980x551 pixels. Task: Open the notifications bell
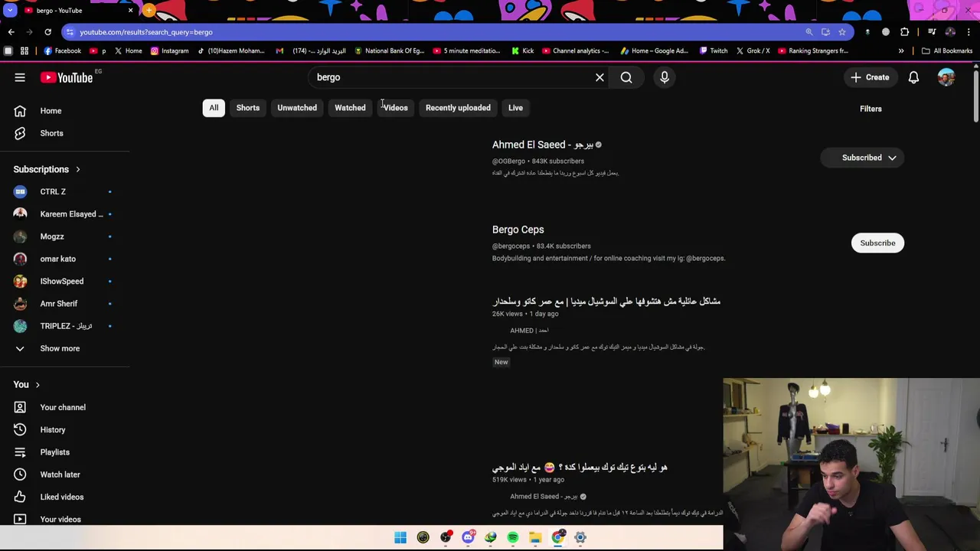point(913,77)
